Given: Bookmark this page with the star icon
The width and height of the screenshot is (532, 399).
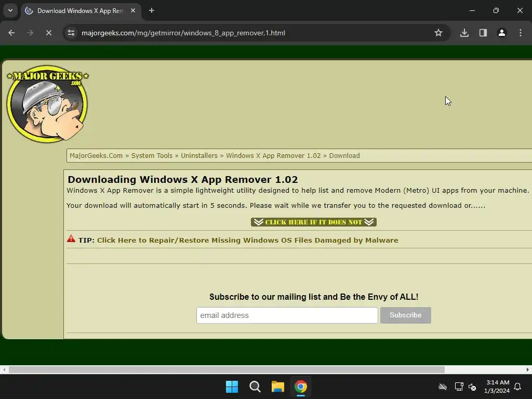Looking at the screenshot, I should tap(438, 33).
